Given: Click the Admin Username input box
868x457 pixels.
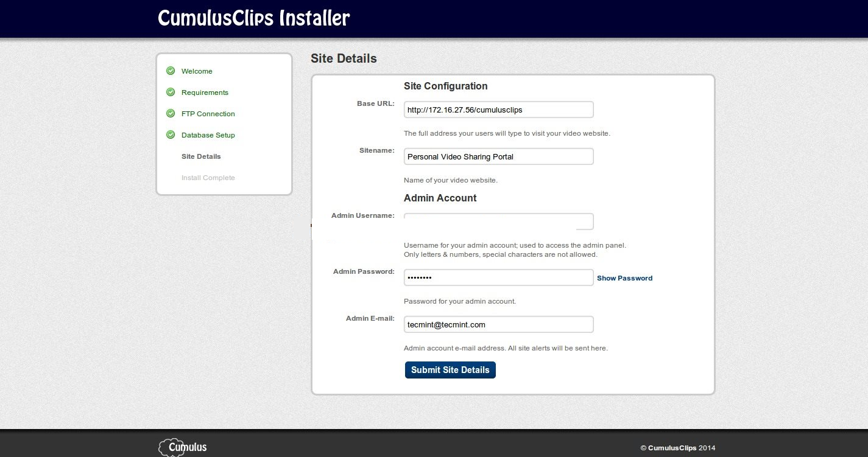Looking at the screenshot, I should point(498,222).
